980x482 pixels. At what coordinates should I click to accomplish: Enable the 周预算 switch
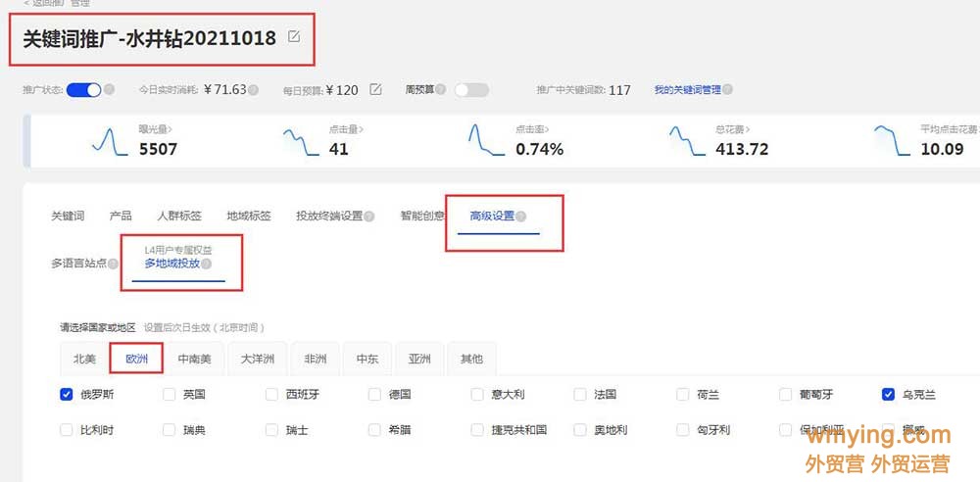[471, 90]
